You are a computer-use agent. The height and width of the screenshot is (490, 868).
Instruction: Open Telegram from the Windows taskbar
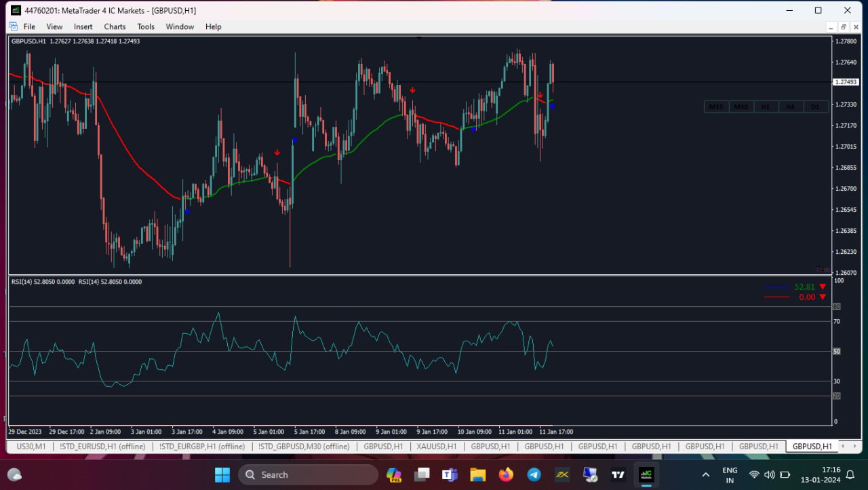click(x=534, y=474)
